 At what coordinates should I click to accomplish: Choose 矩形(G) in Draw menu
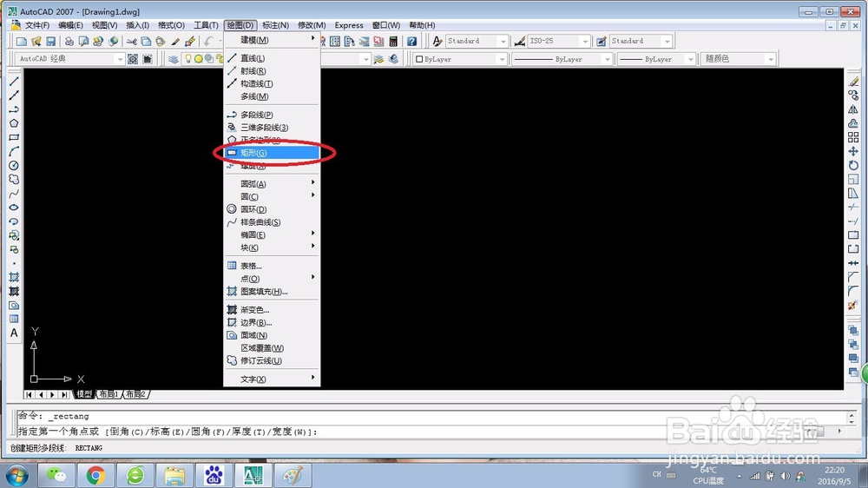pos(272,153)
